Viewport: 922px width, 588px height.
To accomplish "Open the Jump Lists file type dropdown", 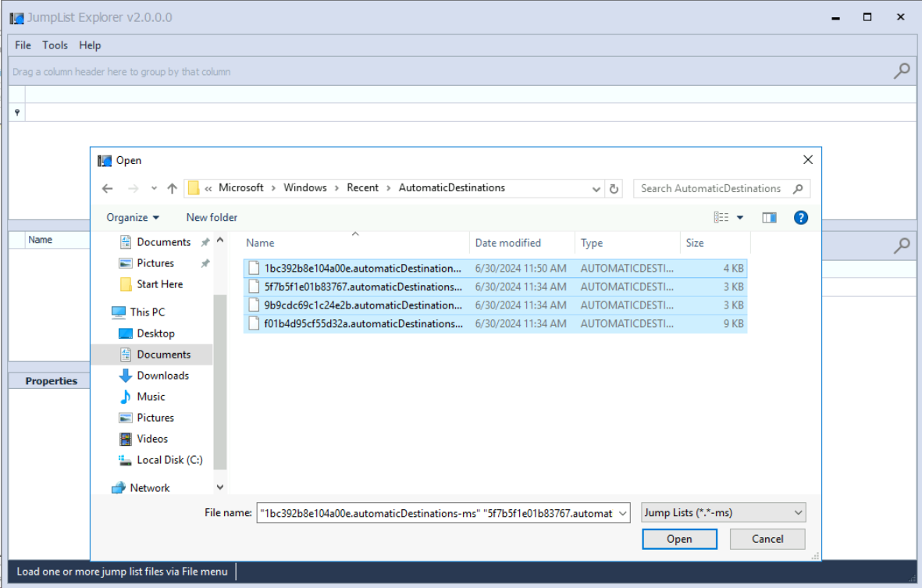I will [x=723, y=513].
